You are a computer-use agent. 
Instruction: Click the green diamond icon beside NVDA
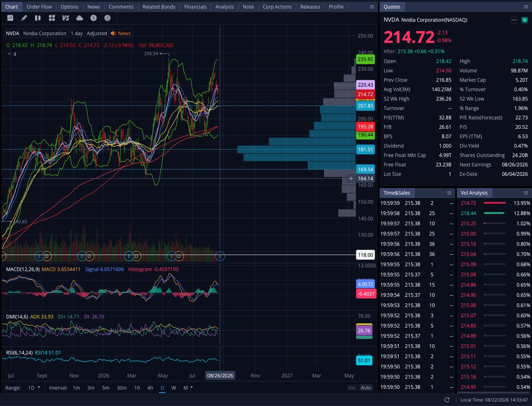525,20
